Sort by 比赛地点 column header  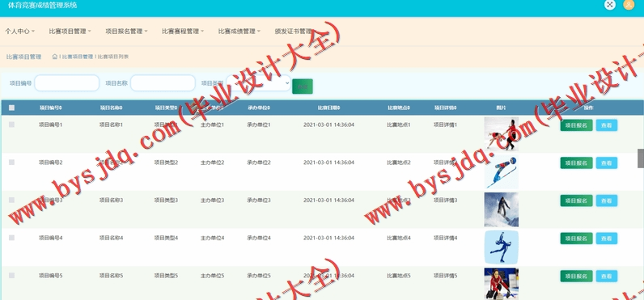point(398,108)
